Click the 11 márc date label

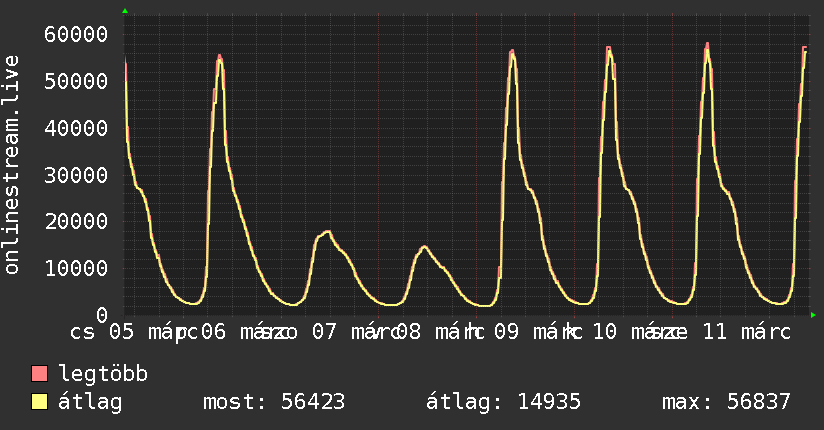click(746, 332)
